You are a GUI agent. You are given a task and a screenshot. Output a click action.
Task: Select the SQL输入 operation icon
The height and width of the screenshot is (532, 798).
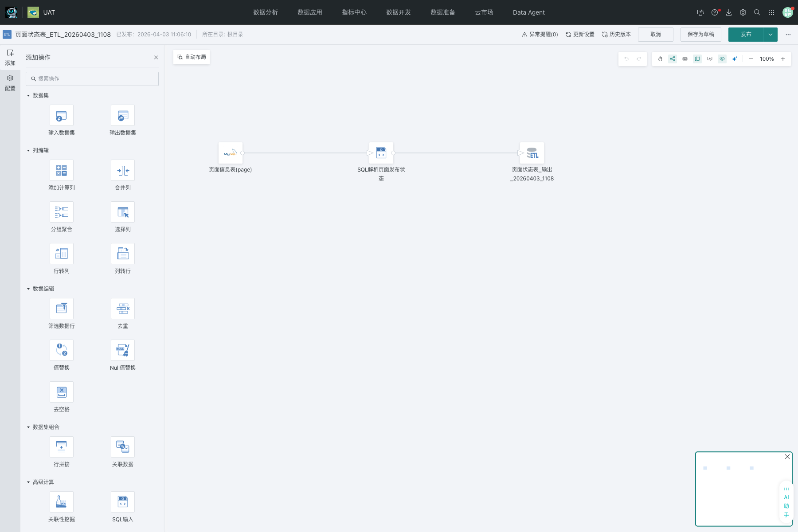pyautogui.click(x=123, y=502)
